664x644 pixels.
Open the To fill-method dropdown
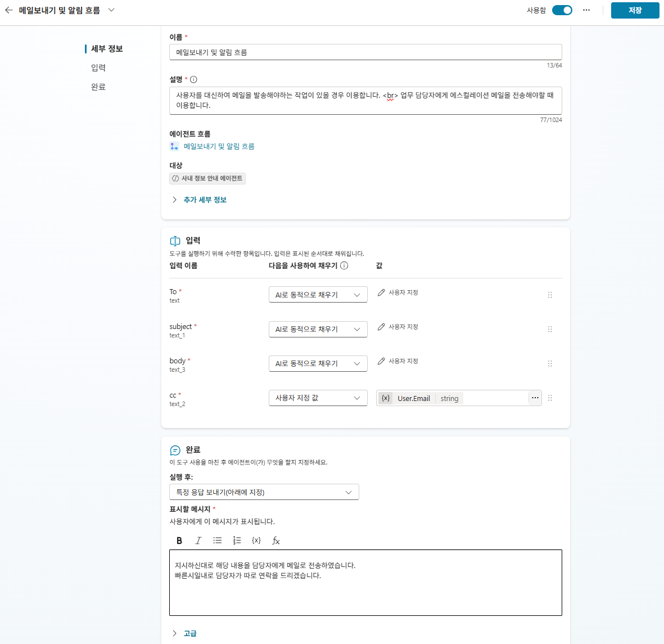(x=318, y=295)
